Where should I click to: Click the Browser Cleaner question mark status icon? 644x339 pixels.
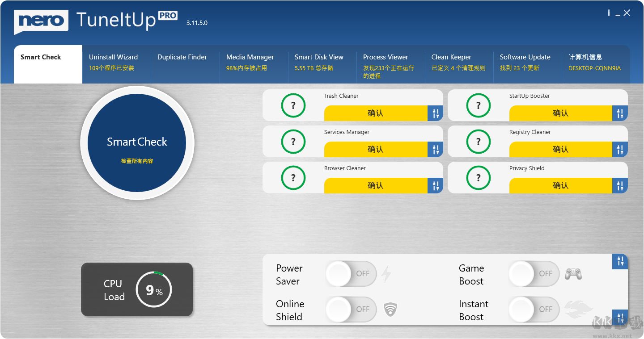pyautogui.click(x=293, y=178)
